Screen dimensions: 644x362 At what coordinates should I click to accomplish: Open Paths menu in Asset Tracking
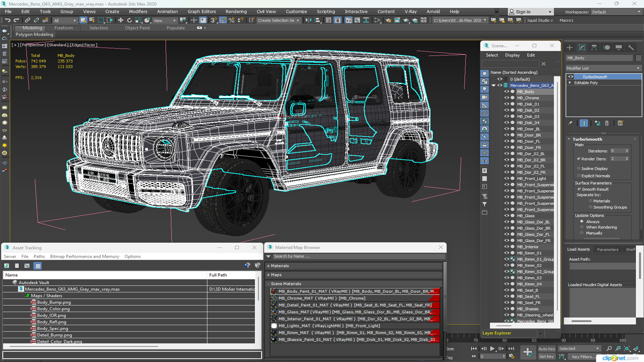click(39, 256)
